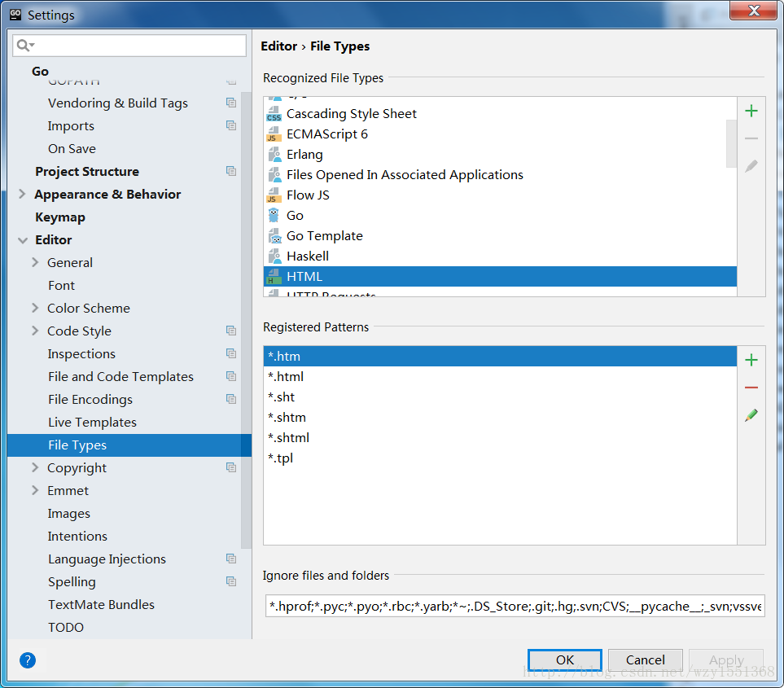Viewport: 784px width, 688px height.
Task: Select the *.shtml pattern
Action: coord(500,438)
